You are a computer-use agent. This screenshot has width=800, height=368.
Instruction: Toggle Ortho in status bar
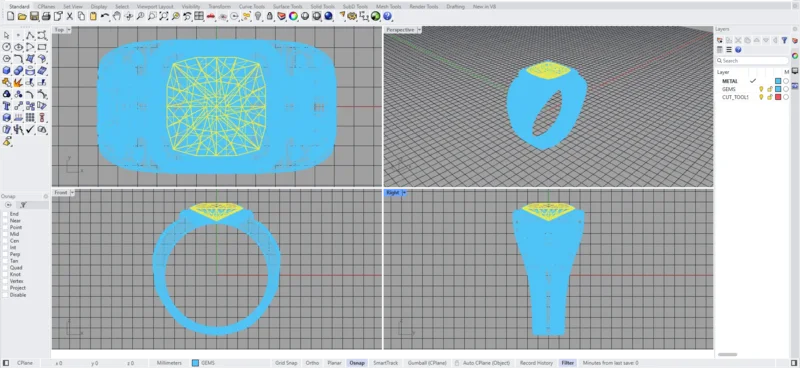tap(312, 363)
